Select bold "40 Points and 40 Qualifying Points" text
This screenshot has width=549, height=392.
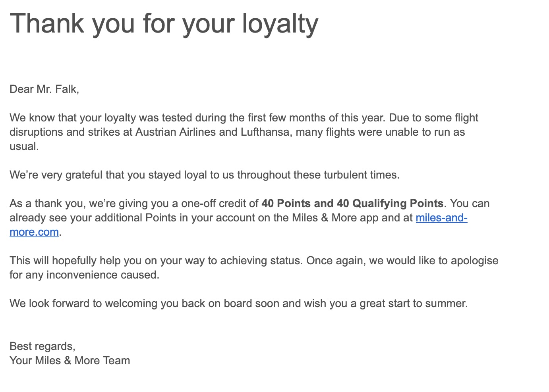coord(352,204)
